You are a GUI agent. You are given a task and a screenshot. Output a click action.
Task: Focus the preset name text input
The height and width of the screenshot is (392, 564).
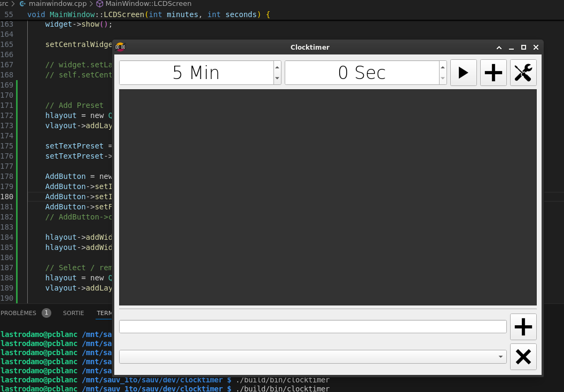(x=312, y=326)
